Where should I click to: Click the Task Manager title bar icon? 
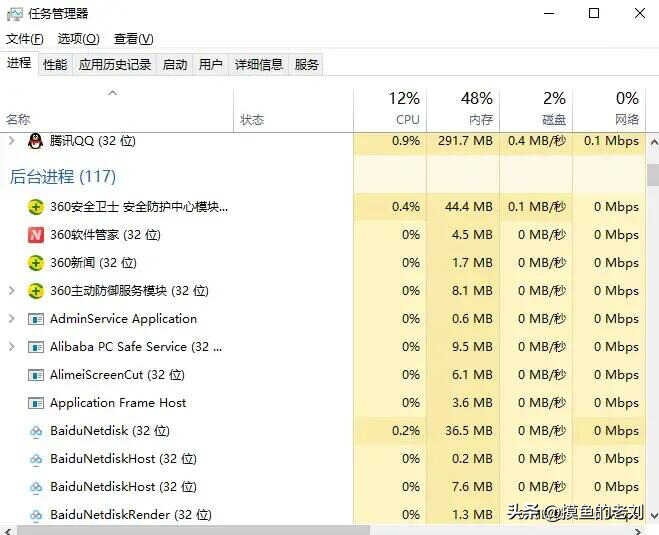(15, 14)
